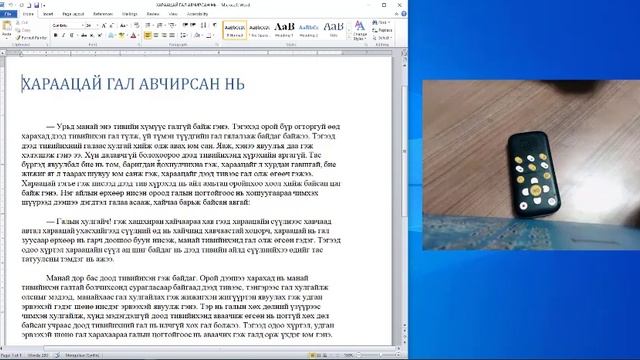Viewport: 640px width, 360px height.
Task: Toggle Strikethrough formatting
Action: pos(84,36)
